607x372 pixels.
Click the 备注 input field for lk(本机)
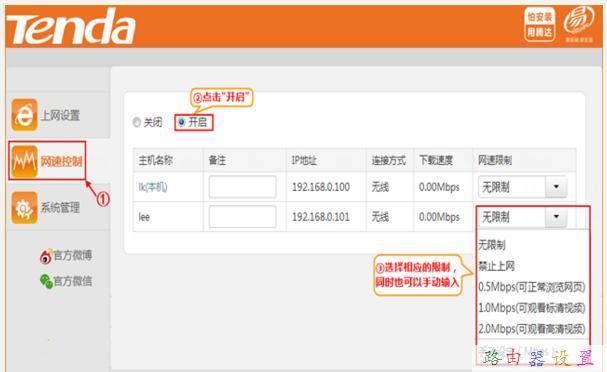coord(242,187)
